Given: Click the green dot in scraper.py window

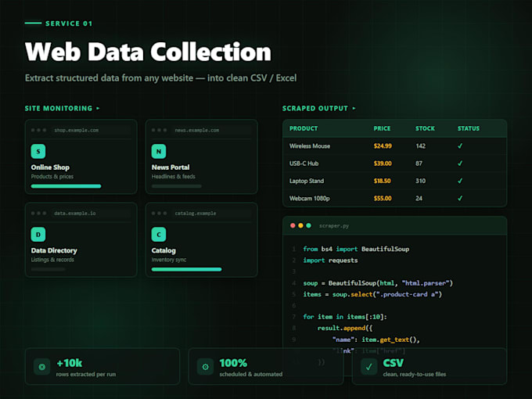Looking at the screenshot, I should [x=308, y=225].
